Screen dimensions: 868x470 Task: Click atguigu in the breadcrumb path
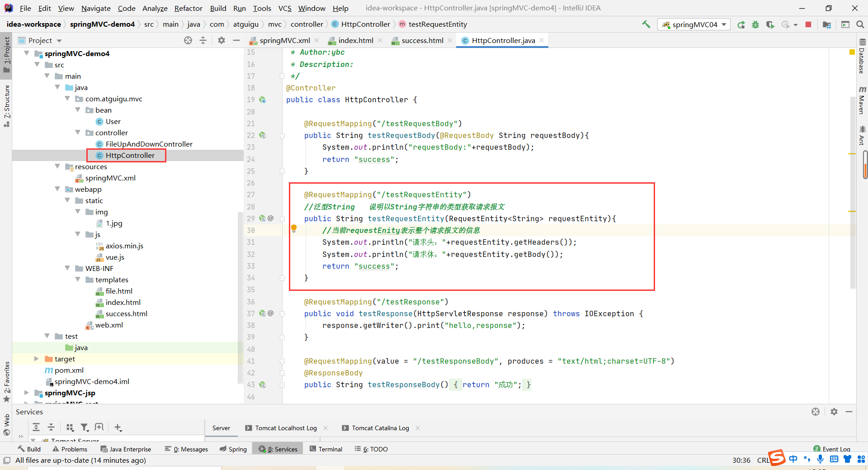pos(245,24)
